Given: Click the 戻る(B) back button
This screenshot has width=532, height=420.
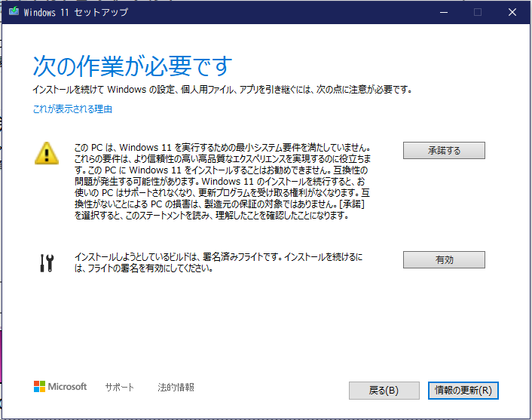Looking at the screenshot, I should (384, 391).
